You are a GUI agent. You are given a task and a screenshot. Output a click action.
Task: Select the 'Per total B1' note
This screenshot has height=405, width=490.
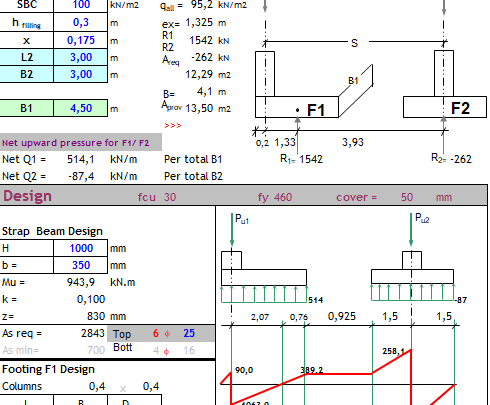click(193, 159)
